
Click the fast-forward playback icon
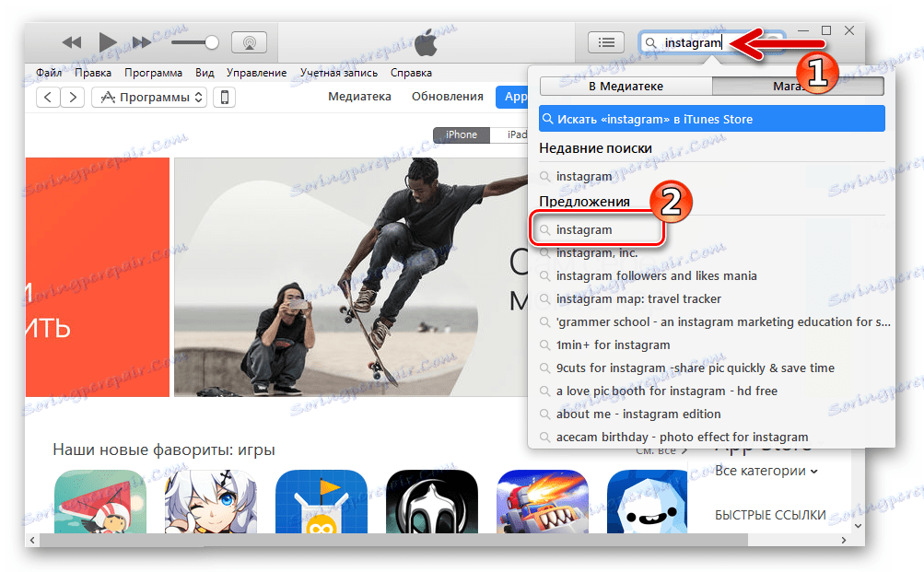point(141,41)
